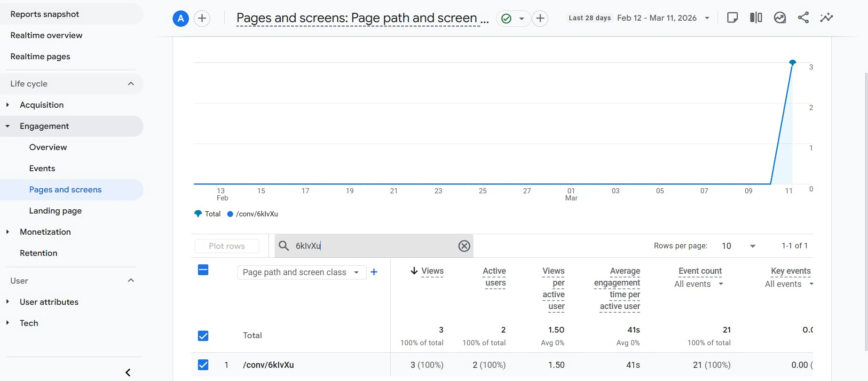Open Engagement Overview report
Image resolution: width=868 pixels, height=381 pixels.
click(48, 147)
